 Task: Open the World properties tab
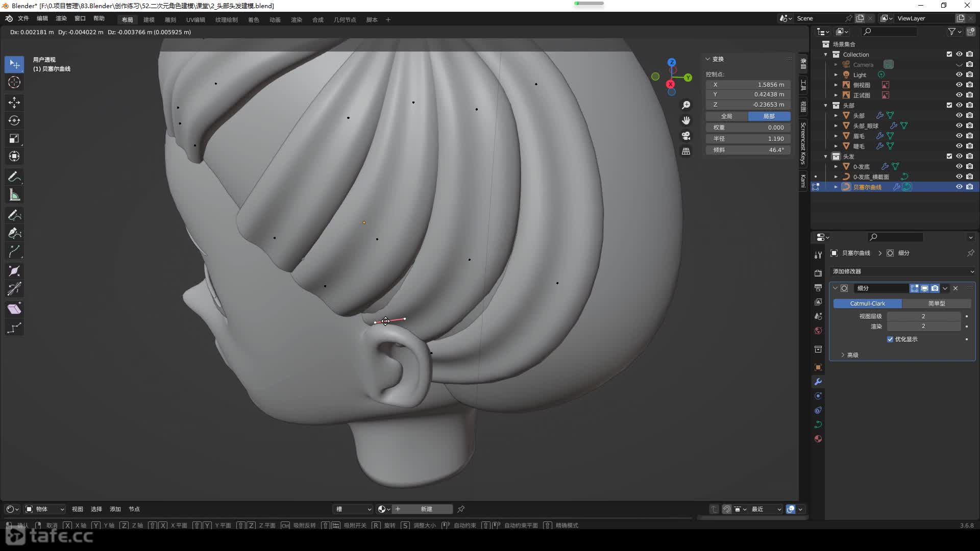click(818, 331)
